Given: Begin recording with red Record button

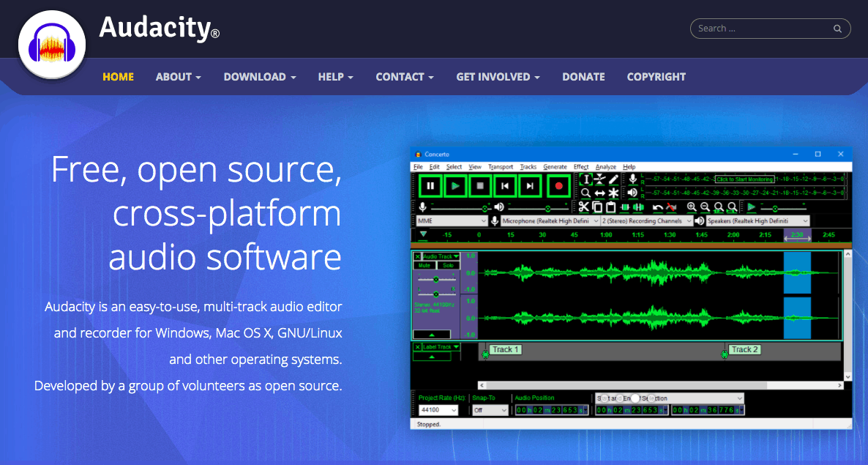Looking at the screenshot, I should coord(558,186).
